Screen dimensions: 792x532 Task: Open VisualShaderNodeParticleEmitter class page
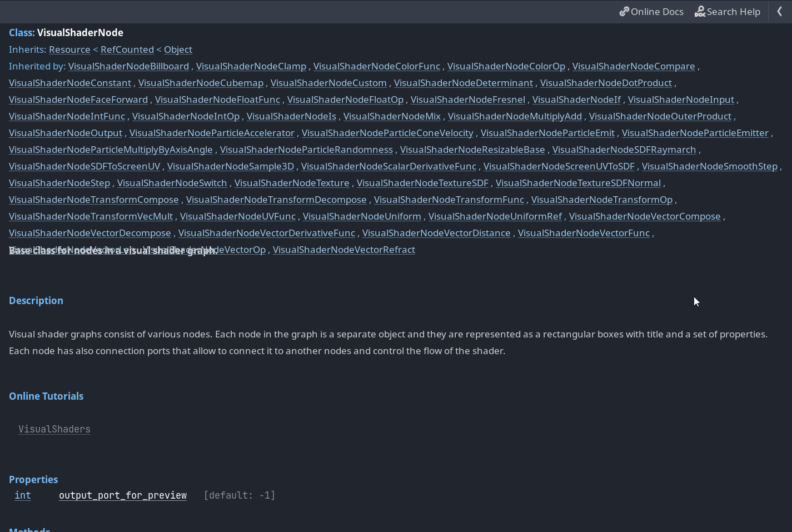pyautogui.click(x=695, y=133)
